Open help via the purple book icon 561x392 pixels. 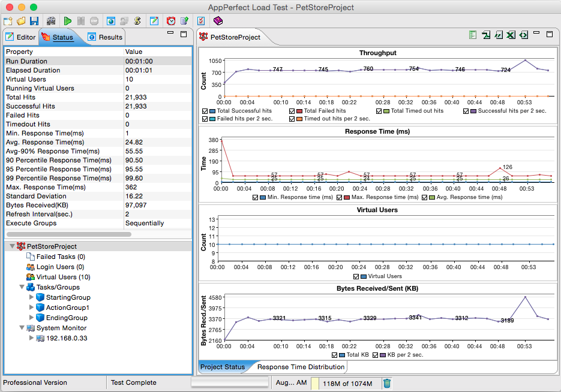click(218, 21)
